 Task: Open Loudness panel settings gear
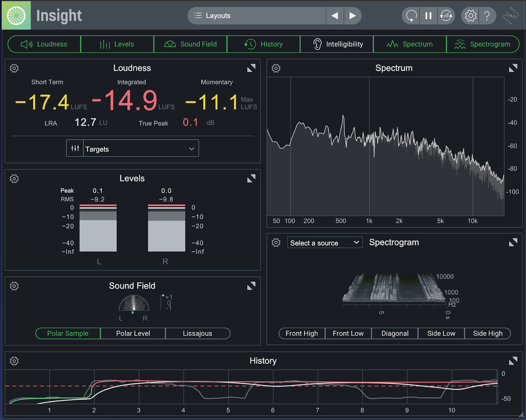click(14, 68)
